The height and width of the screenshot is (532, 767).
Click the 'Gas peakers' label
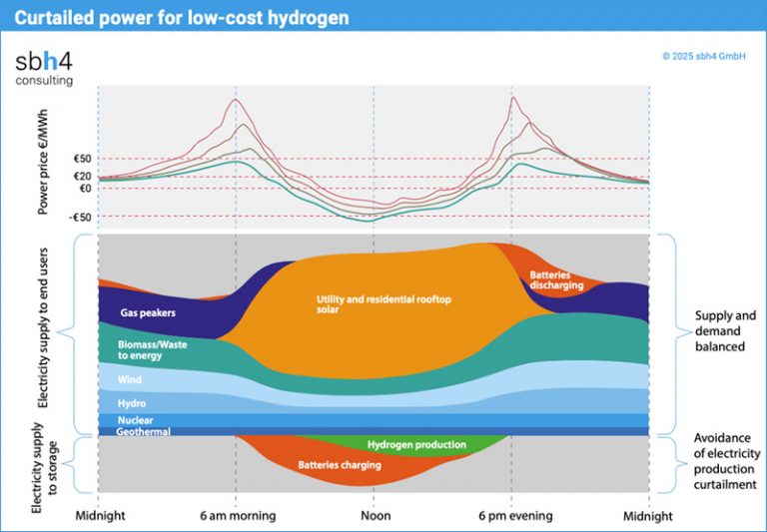pyautogui.click(x=148, y=312)
